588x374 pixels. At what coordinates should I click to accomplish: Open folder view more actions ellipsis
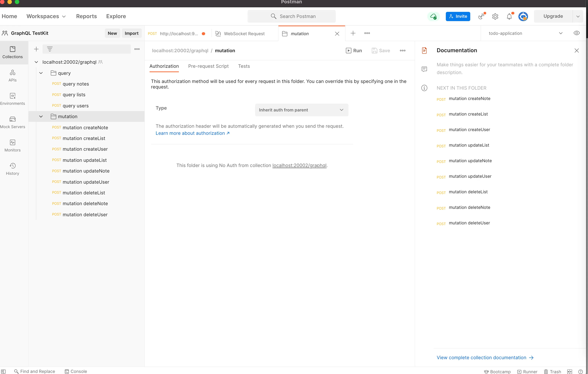[x=403, y=51]
